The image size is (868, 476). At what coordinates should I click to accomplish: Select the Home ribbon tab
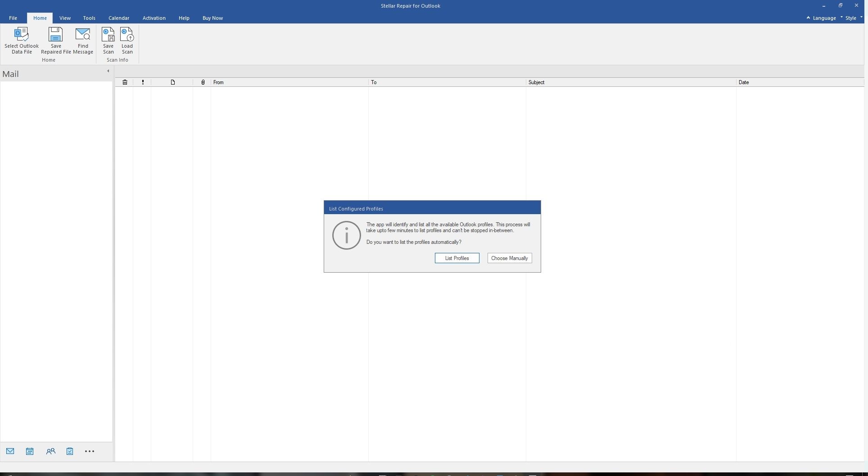coord(40,18)
